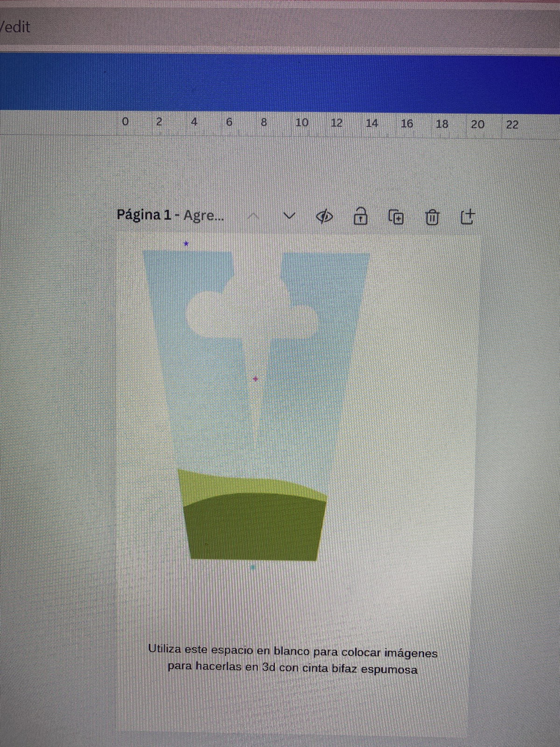Add a new page with plus icon

[x=467, y=217]
